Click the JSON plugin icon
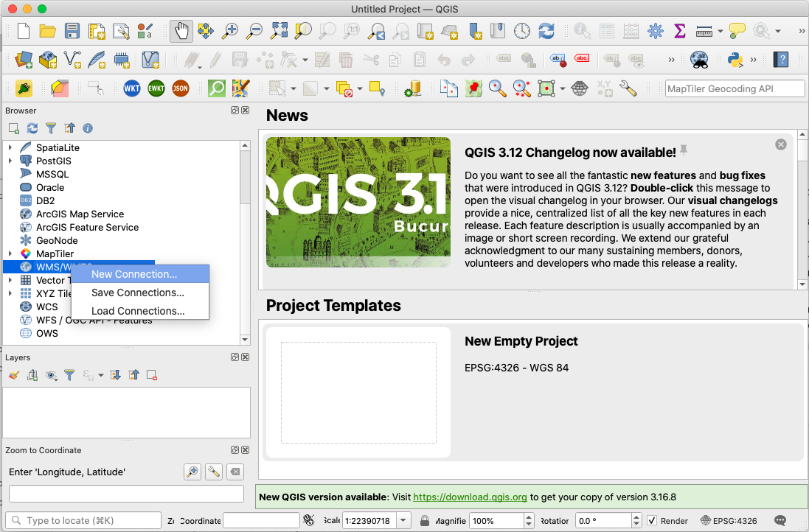 coord(180,88)
